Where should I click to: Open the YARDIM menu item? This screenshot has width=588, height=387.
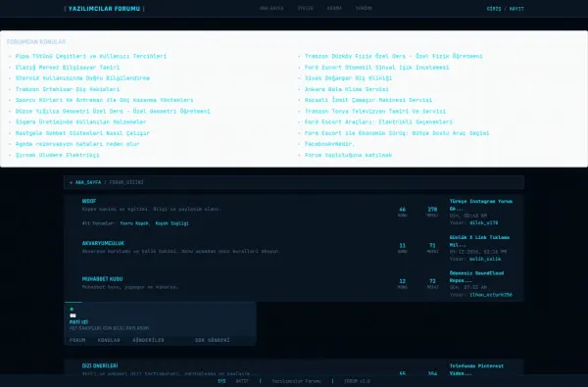click(x=364, y=8)
